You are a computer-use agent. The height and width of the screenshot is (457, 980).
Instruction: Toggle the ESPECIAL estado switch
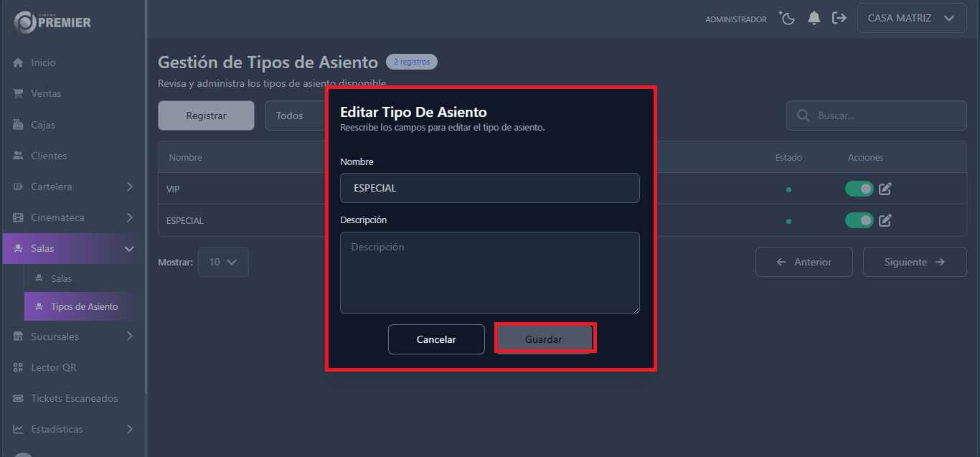(x=859, y=220)
